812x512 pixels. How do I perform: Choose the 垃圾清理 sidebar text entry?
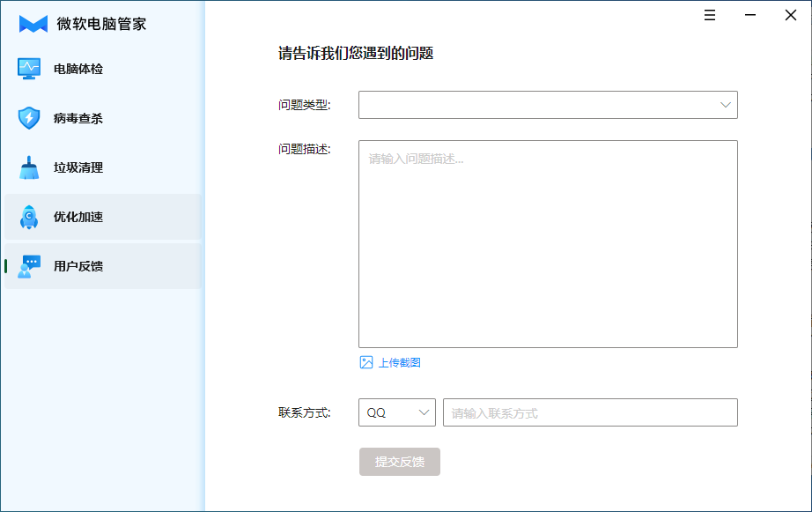pyautogui.click(x=78, y=167)
